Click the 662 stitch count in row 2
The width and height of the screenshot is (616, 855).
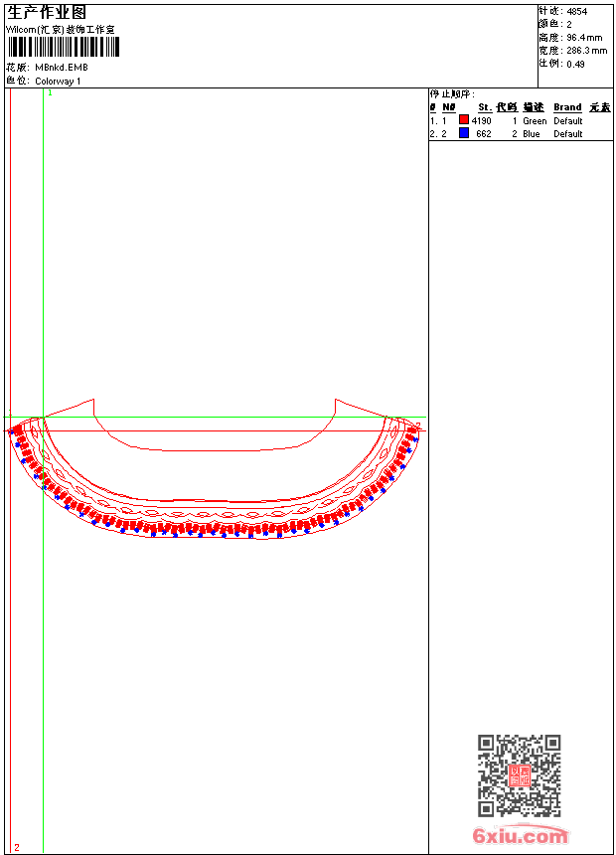484,134
